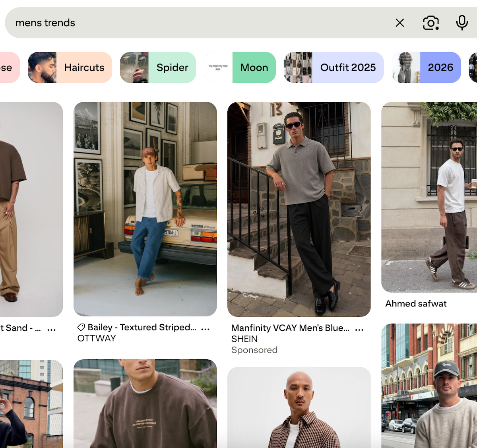Image resolution: width=477 pixels, height=448 pixels.
Task: Open more options for the Bailey Textured Striped pin
Action: (206, 329)
